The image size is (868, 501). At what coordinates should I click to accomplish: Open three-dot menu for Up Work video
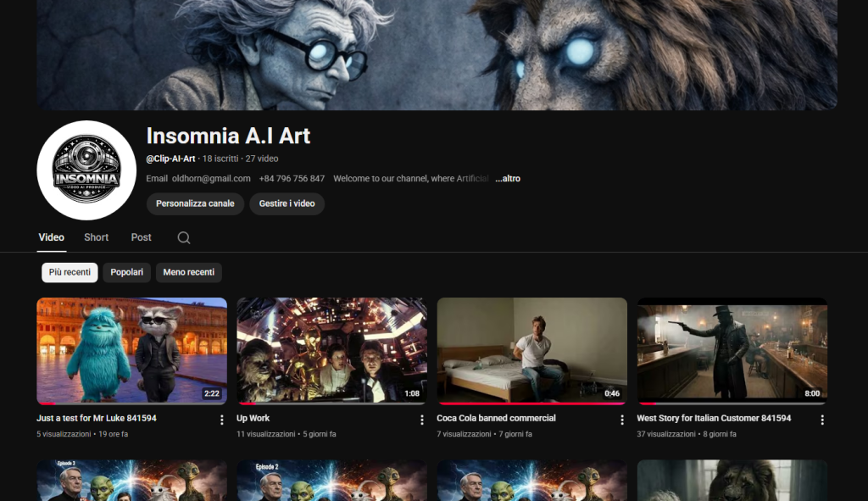422,420
